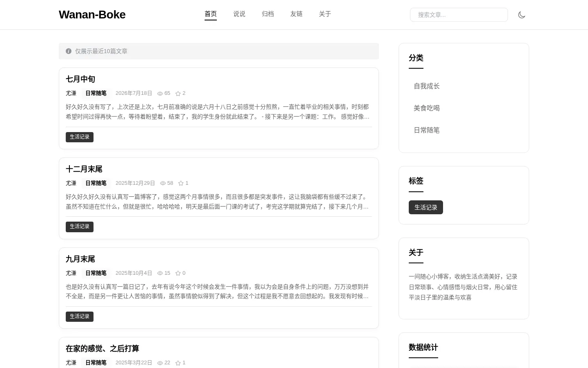Click the 生活记录 tag under 十二月末尾
This screenshot has width=588, height=368.
80,227
